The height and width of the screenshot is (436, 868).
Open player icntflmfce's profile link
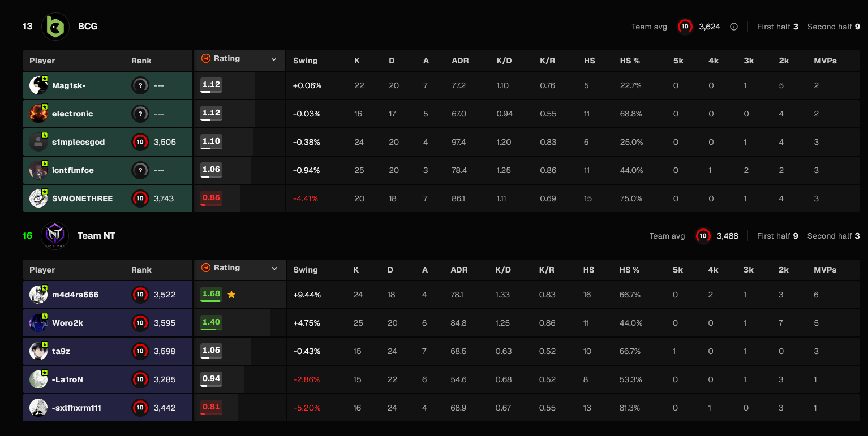tap(73, 170)
